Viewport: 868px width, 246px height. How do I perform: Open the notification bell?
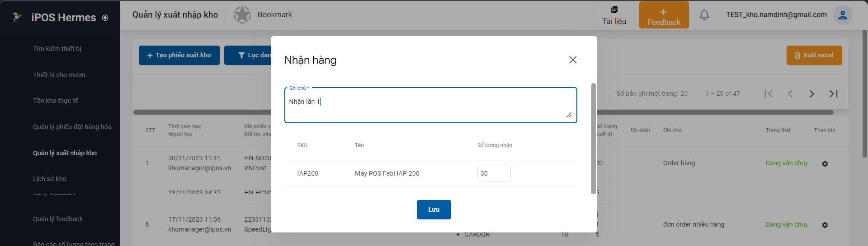[704, 15]
